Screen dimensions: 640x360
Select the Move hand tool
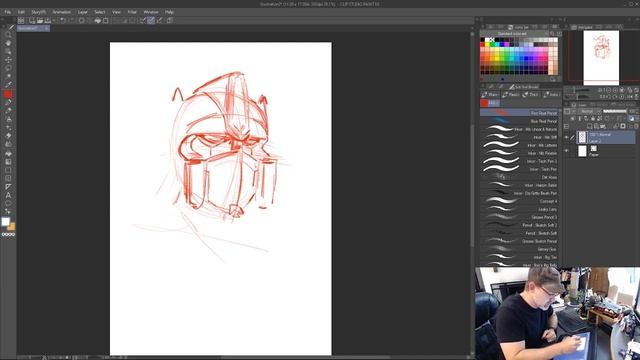click(x=8, y=43)
